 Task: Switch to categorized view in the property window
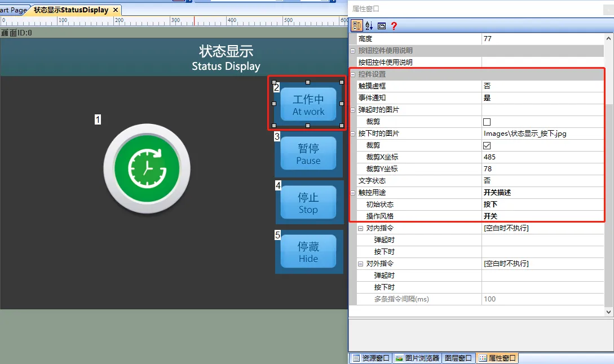[357, 25]
